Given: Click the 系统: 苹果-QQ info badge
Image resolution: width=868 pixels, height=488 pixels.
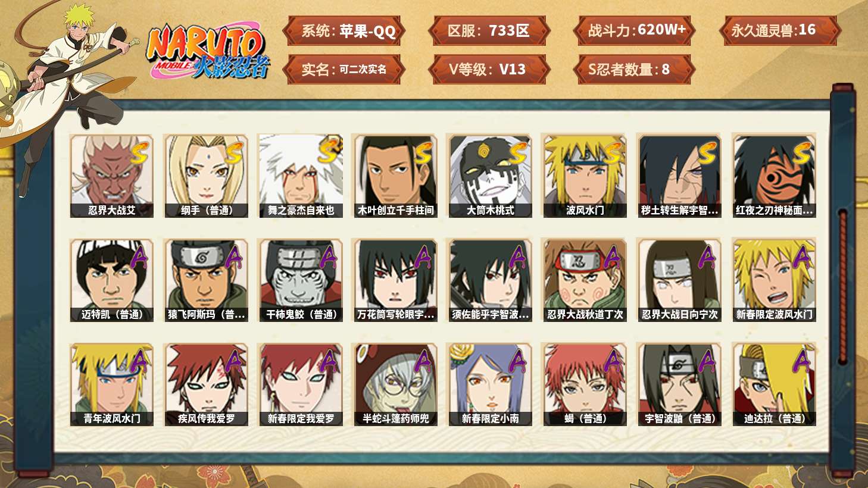Looking at the screenshot, I should coord(344,31).
